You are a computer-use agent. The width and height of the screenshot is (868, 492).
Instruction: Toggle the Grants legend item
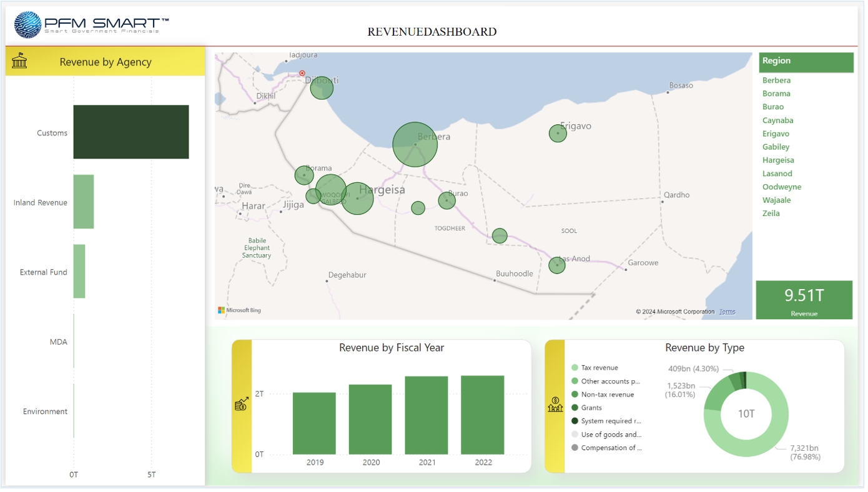(x=591, y=408)
